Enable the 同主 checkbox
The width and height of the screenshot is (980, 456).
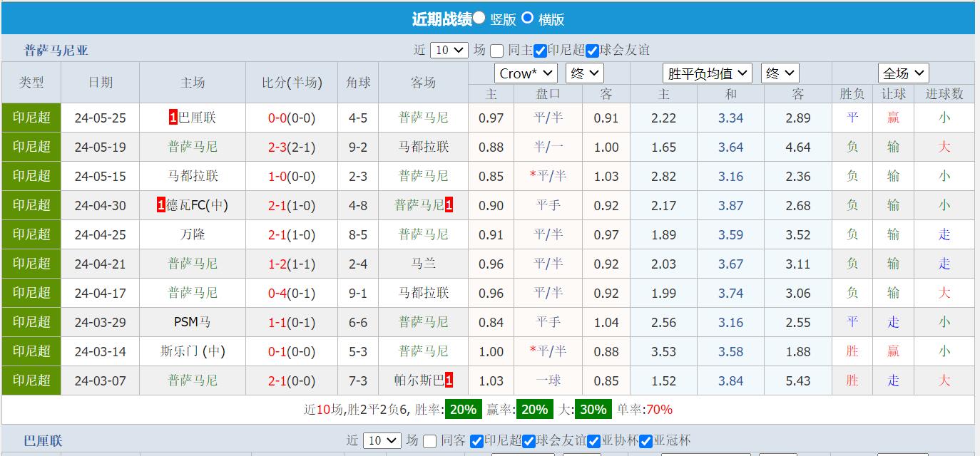(496, 51)
